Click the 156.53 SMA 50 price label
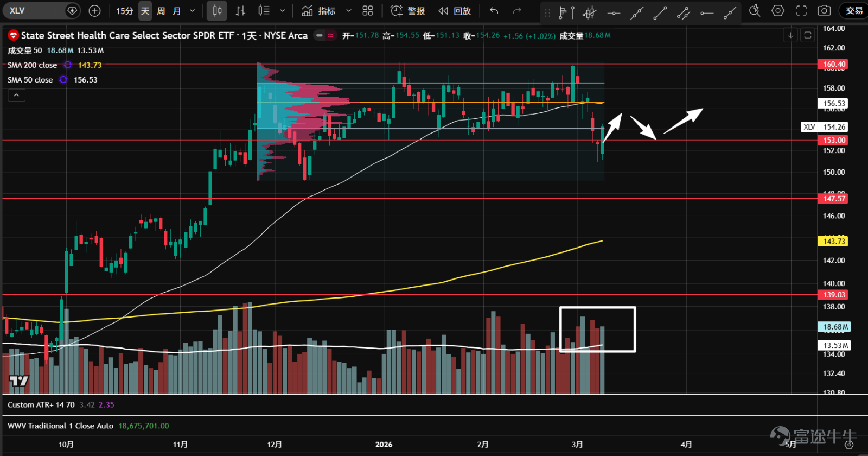This screenshot has height=456, width=868. click(x=834, y=103)
